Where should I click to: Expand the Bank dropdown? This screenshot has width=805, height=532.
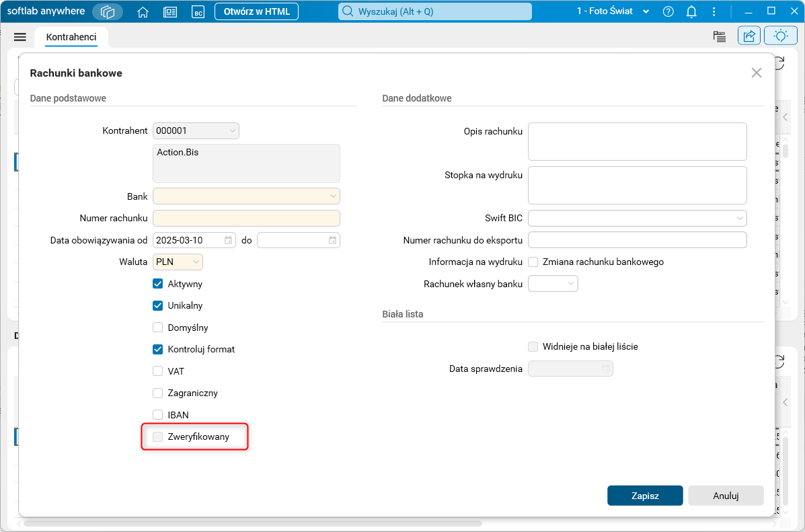[x=333, y=196]
